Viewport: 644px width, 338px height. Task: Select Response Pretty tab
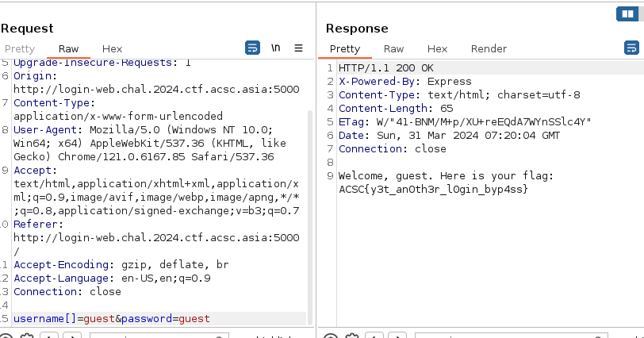pos(344,49)
